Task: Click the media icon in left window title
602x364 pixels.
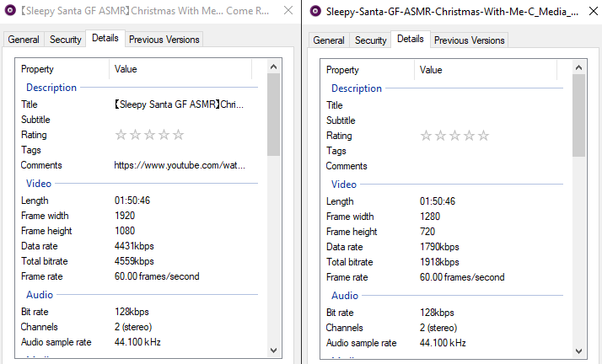Action: click(x=10, y=10)
